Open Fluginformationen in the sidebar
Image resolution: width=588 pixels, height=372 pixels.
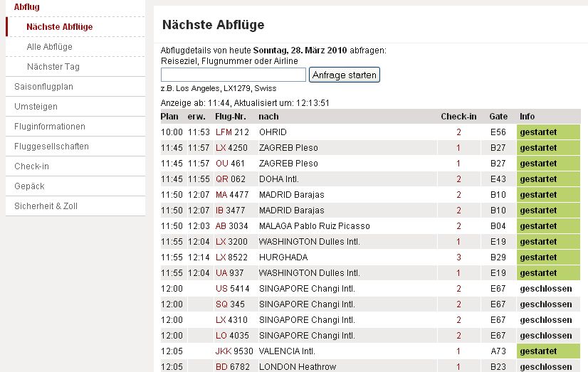(x=50, y=127)
